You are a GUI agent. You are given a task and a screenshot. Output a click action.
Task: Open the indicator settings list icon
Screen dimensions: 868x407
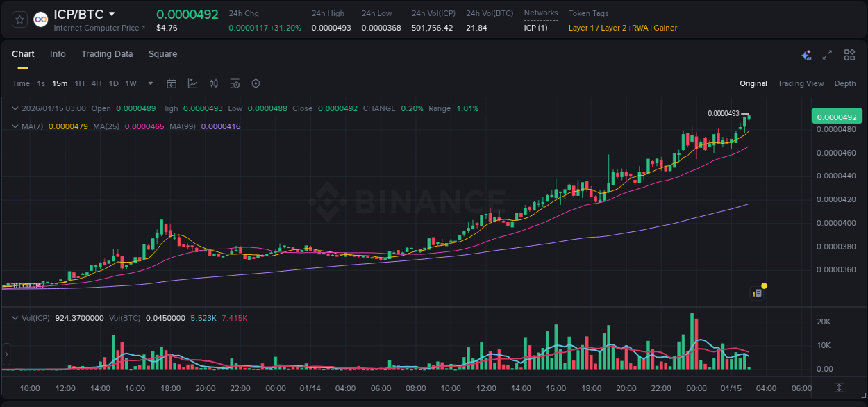coord(235,83)
